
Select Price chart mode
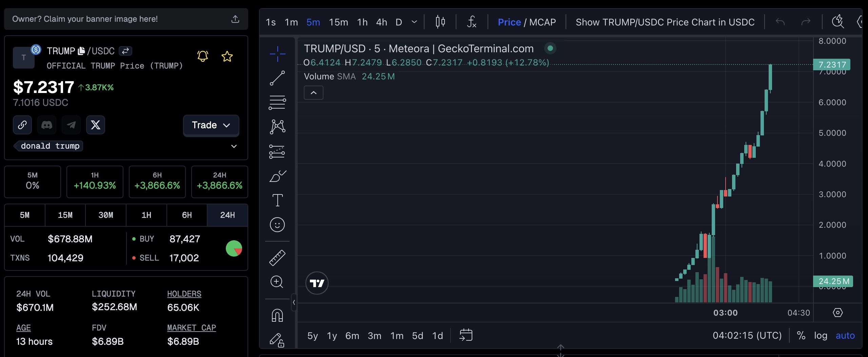509,22
